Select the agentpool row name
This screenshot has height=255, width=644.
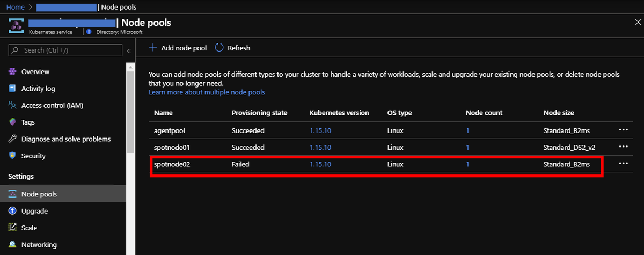click(x=169, y=130)
